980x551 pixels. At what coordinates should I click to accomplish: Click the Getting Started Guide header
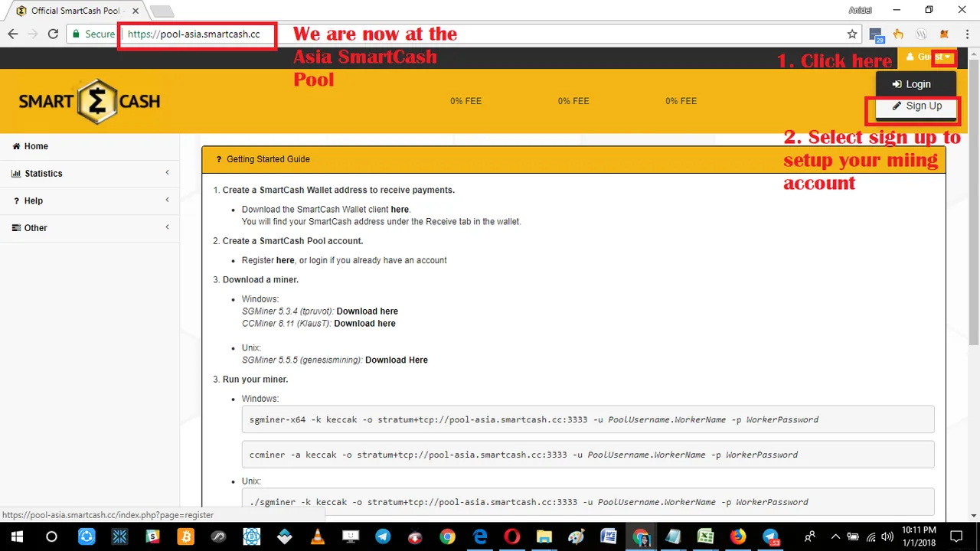(x=573, y=159)
